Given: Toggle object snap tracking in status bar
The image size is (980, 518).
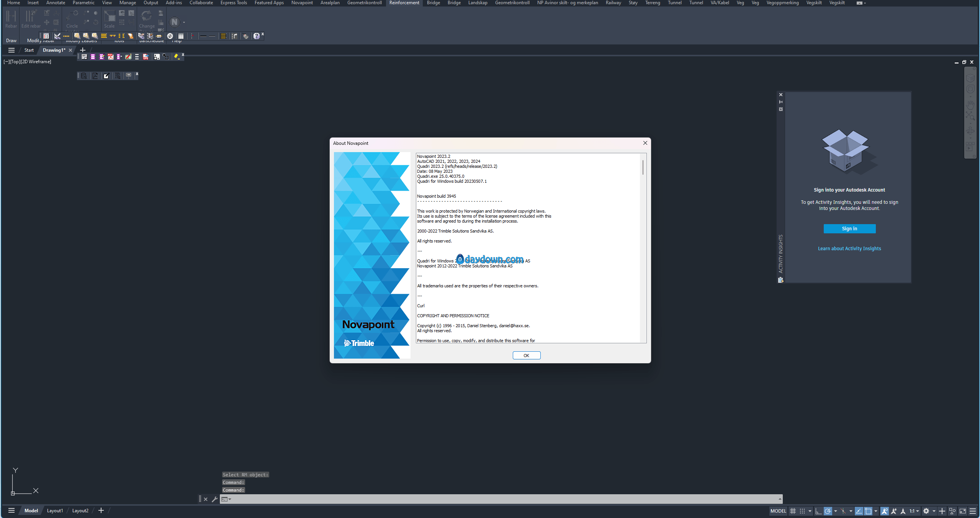Looking at the screenshot, I should coord(859,511).
